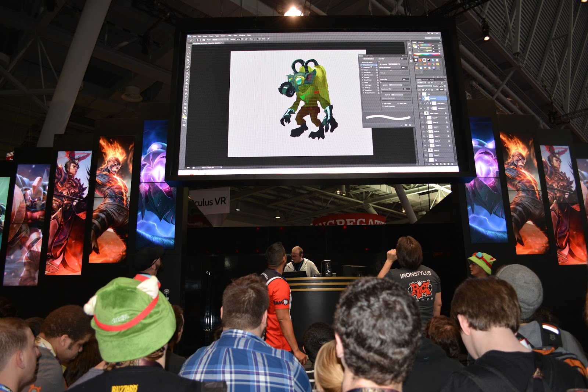
Task: Open the Window menu
Action: tap(242, 35)
